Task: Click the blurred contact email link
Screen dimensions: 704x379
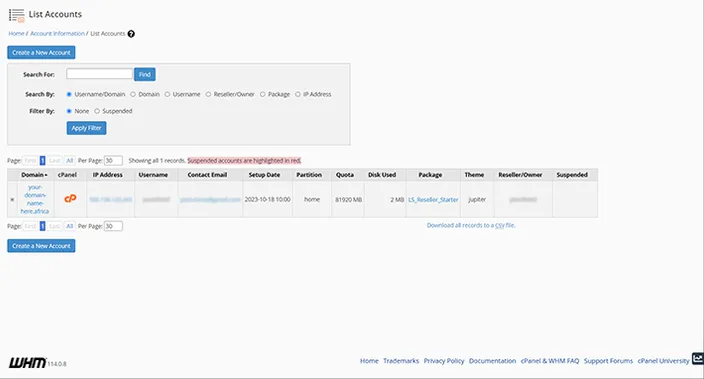Action: pyautogui.click(x=210, y=199)
